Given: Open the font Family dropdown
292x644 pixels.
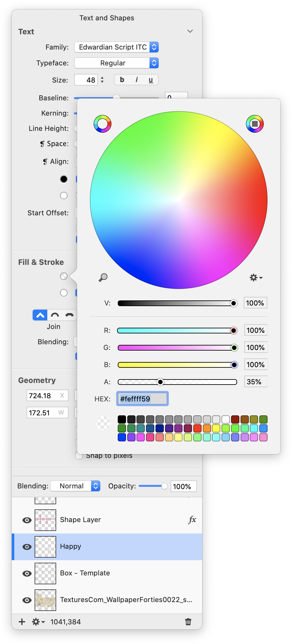Looking at the screenshot, I should 116,47.
